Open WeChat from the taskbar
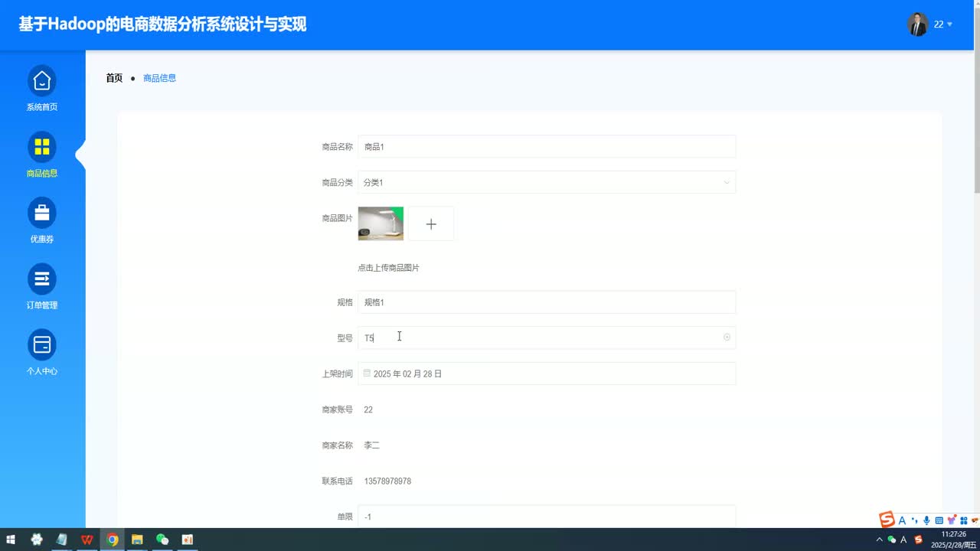The image size is (980, 551). point(162,540)
